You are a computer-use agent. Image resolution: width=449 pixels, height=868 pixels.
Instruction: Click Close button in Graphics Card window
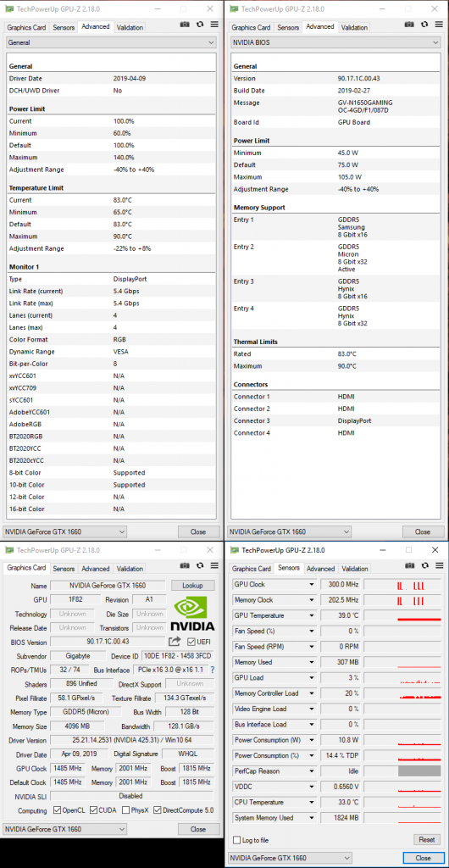(x=198, y=829)
